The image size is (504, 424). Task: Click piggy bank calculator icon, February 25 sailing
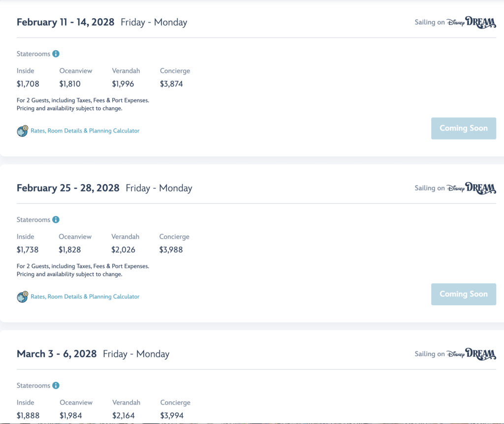(x=23, y=297)
